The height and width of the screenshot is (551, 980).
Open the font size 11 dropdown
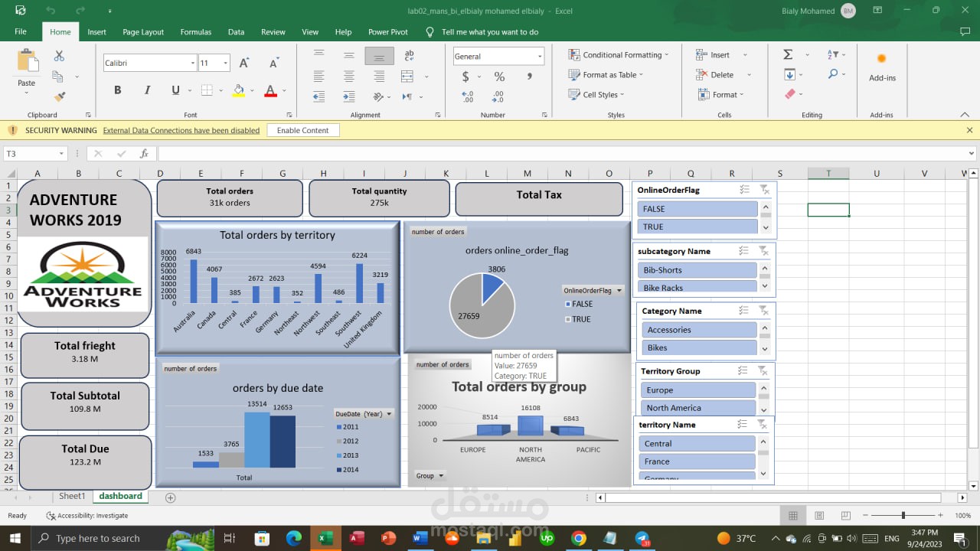pos(225,63)
